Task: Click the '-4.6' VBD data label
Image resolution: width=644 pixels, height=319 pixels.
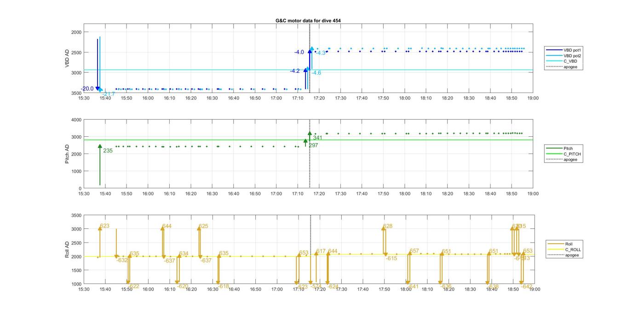Action: point(316,73)
